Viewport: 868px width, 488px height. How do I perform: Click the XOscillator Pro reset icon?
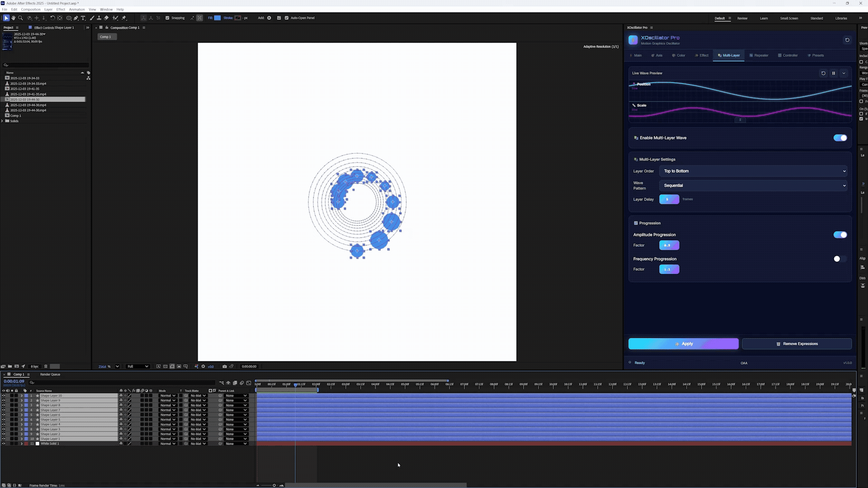pyautogui.click(x=847, y=40)
